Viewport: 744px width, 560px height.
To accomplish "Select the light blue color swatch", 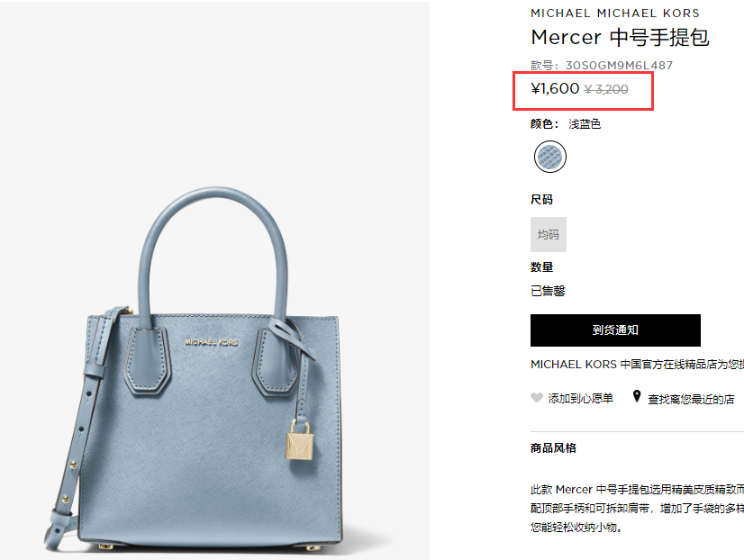I will tap(550, 157).
